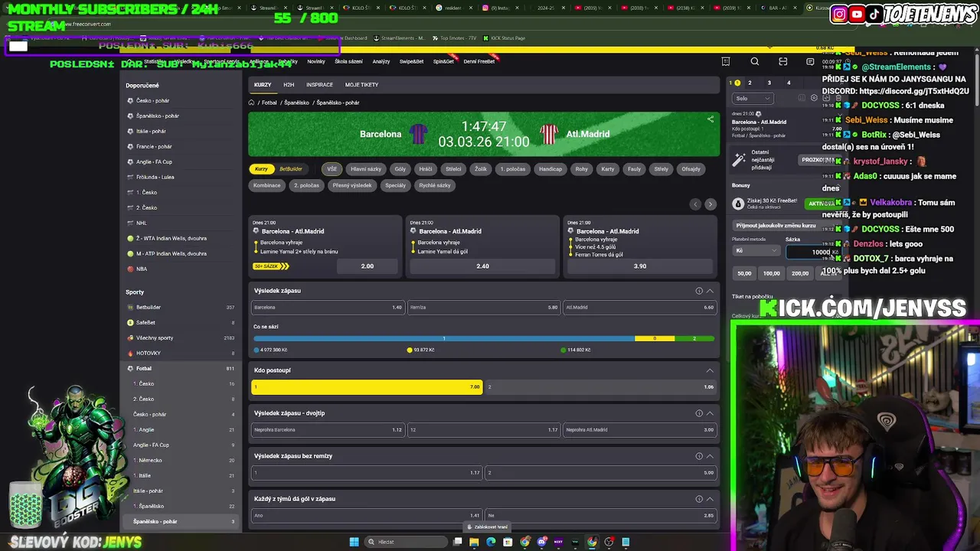Open the Solo bet type dropdown
This screenshot has height=551, width=980.
point(753,98)
